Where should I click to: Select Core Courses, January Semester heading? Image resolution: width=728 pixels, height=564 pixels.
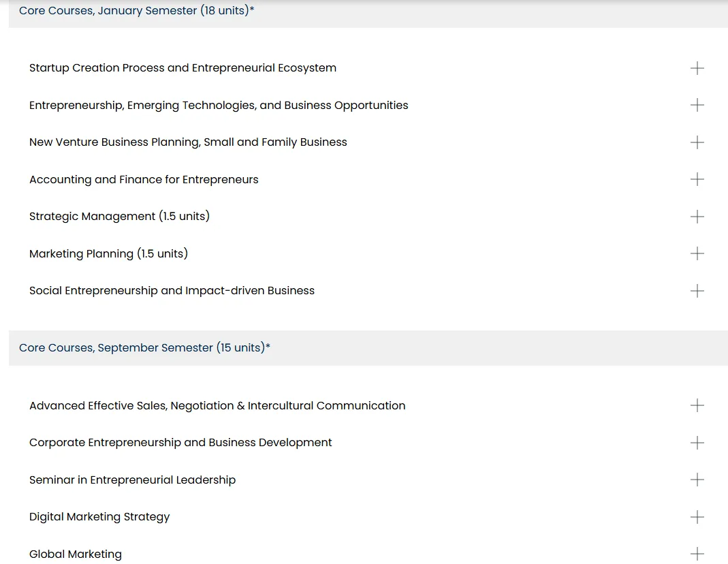pyautogui.click(x=136, y=11)
